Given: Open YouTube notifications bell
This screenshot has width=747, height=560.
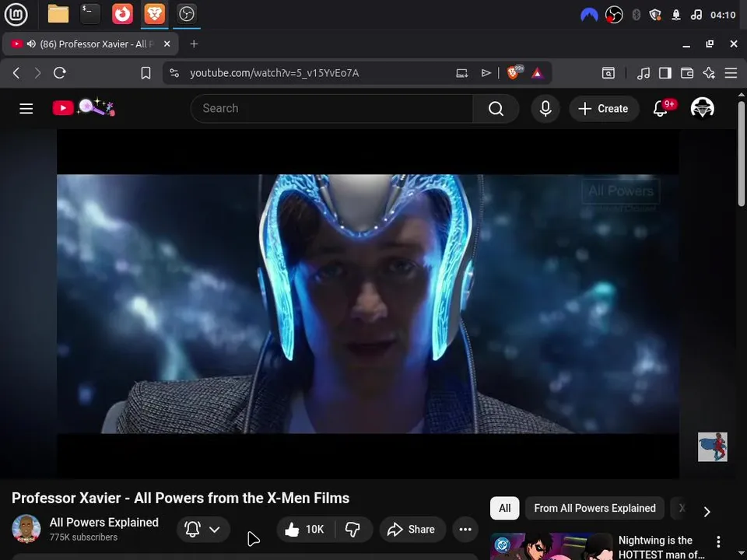Looking at the screenshot, I should [661, 109].
